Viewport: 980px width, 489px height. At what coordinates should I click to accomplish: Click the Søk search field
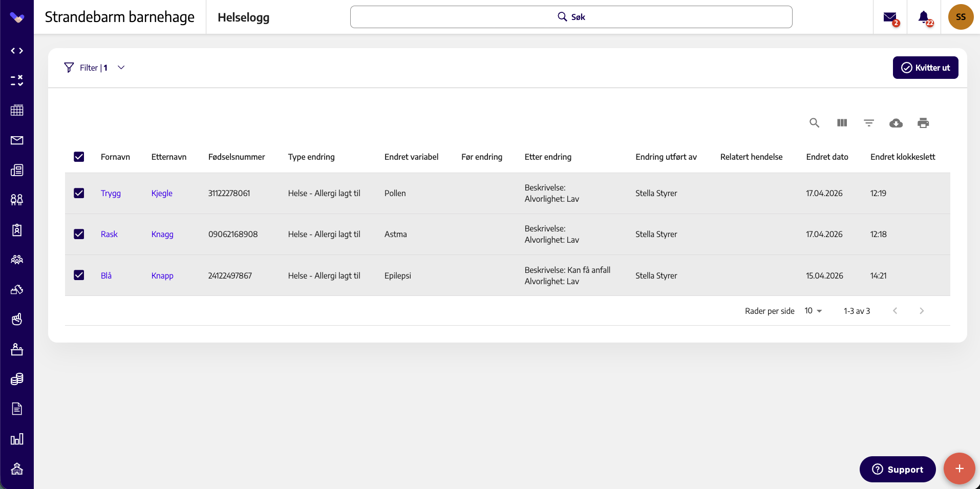pyautogui.click(x=571, y=17)
